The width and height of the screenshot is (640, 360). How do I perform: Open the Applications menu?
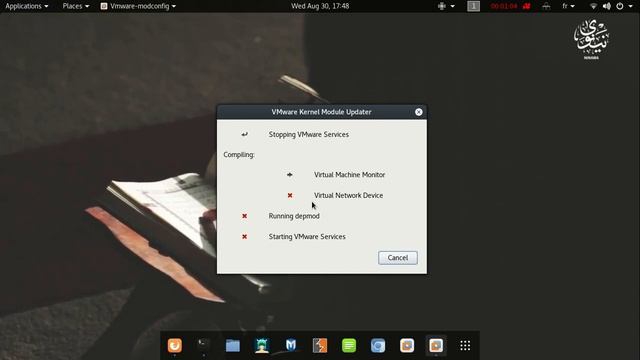tap(27, 6)
